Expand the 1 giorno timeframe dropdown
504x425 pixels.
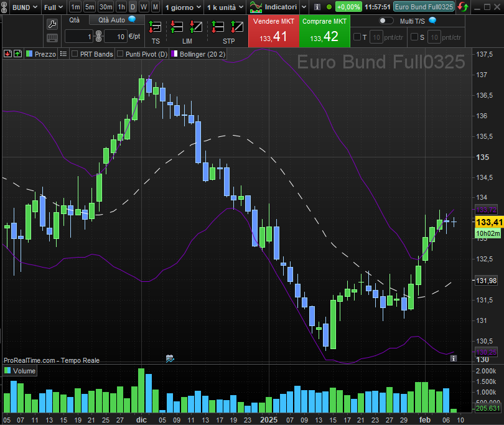(x=183, y=7)
